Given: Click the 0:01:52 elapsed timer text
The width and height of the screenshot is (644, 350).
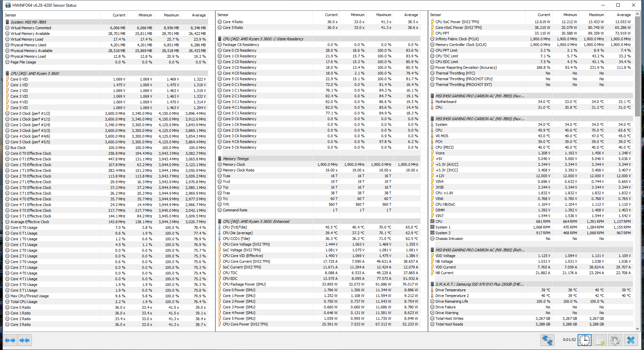Looking at the screenshot, I should click(x=569, y=340).
